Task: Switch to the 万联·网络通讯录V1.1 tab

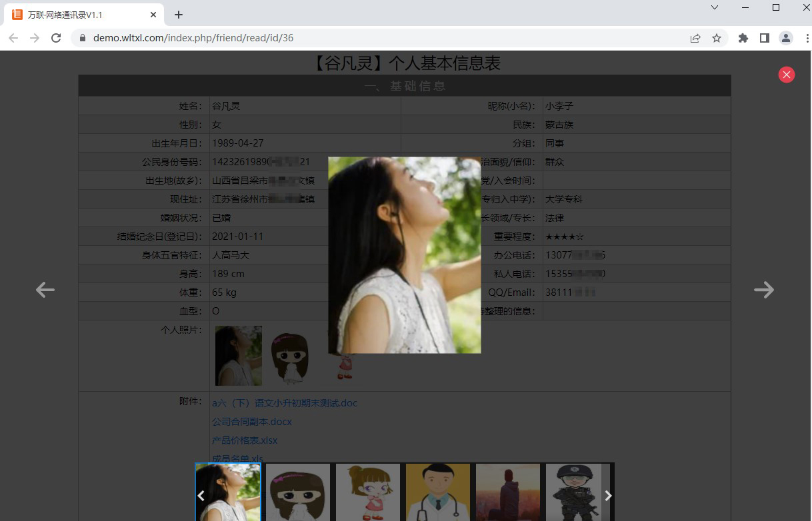Action: pos(85,15)
